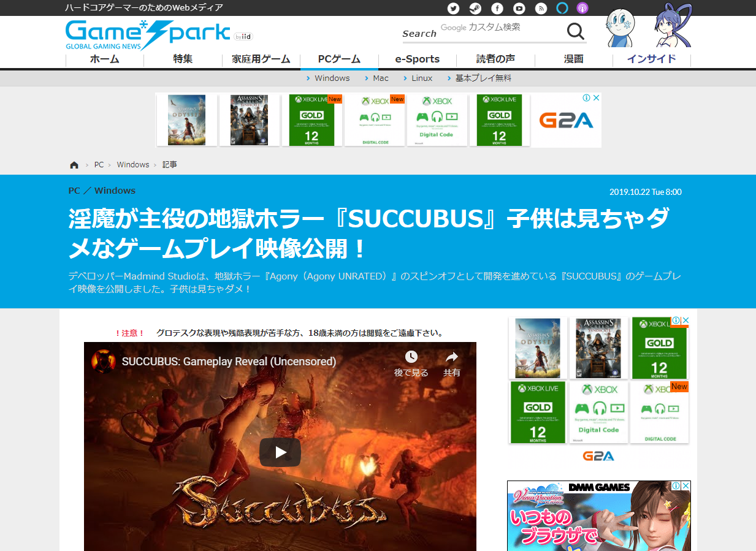
Task: Click the video's share arrow icon
Action: click(452, 357)
